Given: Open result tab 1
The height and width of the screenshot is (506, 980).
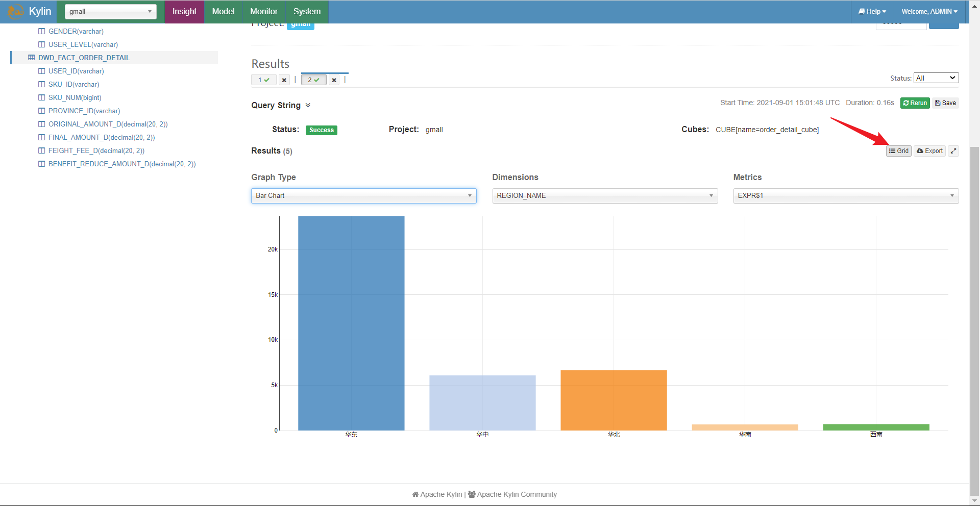Looking at the screenshot, I should pos(264,80).
